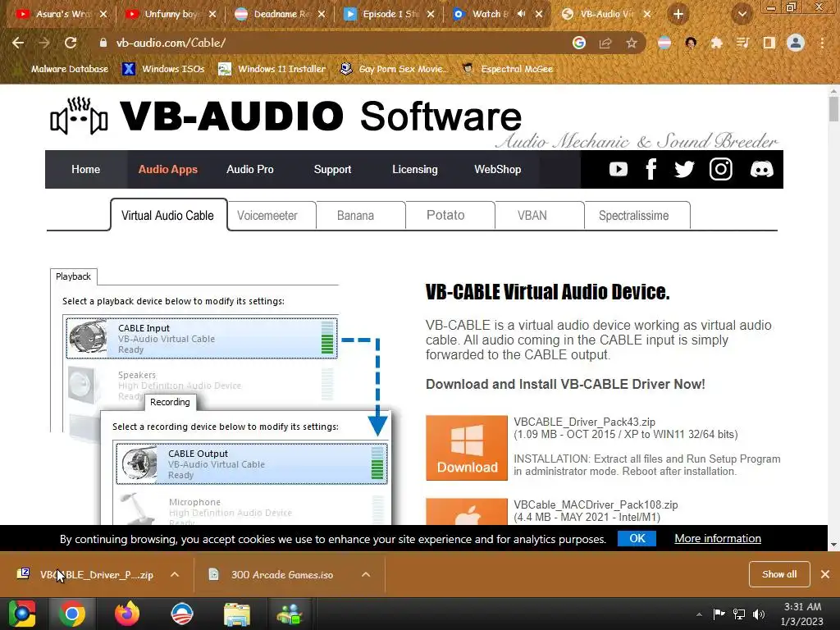Open the More information cookie link
The image size is (840, 630).
click(x=717, y=538)
